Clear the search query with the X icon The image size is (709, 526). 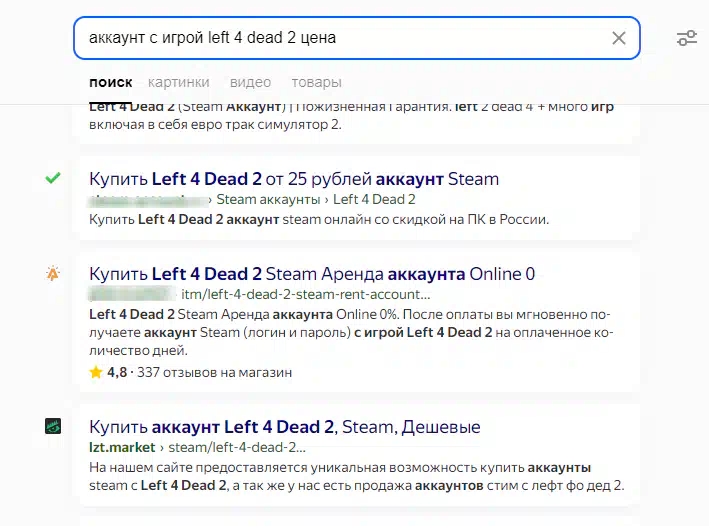pyautogui.click(x=619, y=38)
